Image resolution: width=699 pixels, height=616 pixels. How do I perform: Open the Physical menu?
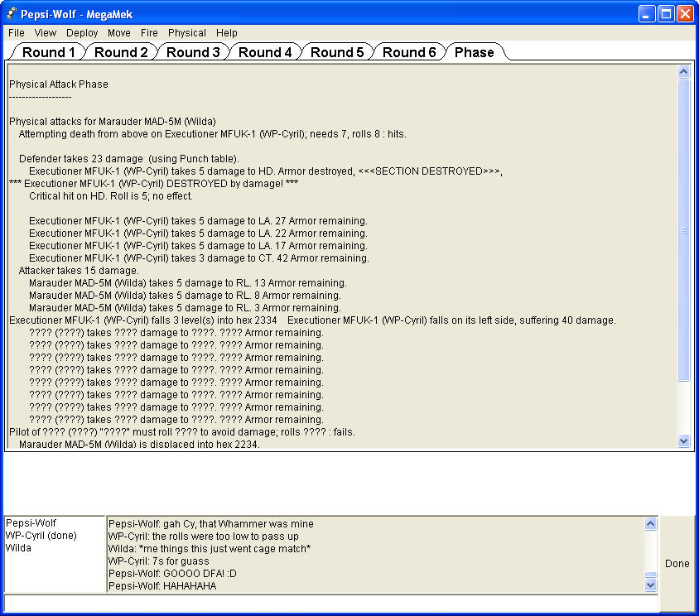click(187, 33)
